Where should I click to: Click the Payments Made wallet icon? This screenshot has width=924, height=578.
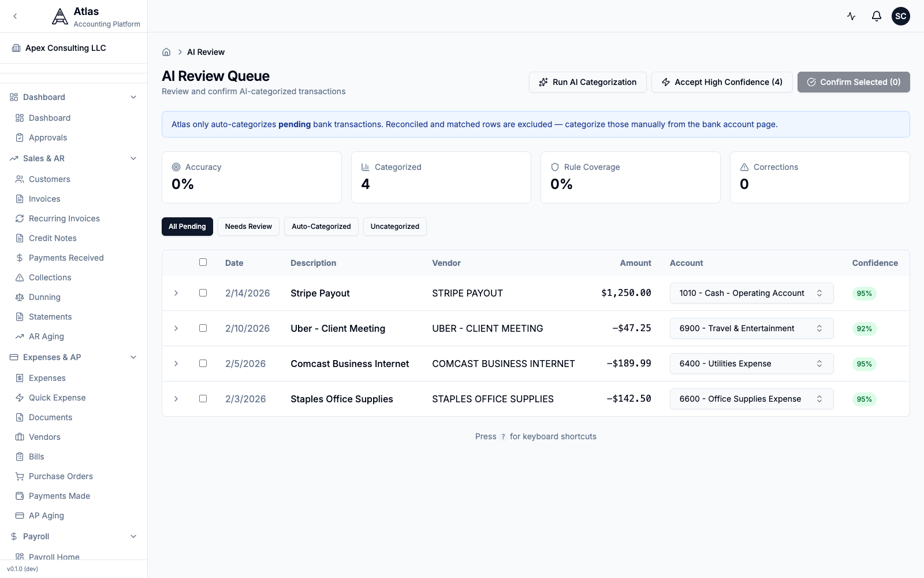[20, 496]
